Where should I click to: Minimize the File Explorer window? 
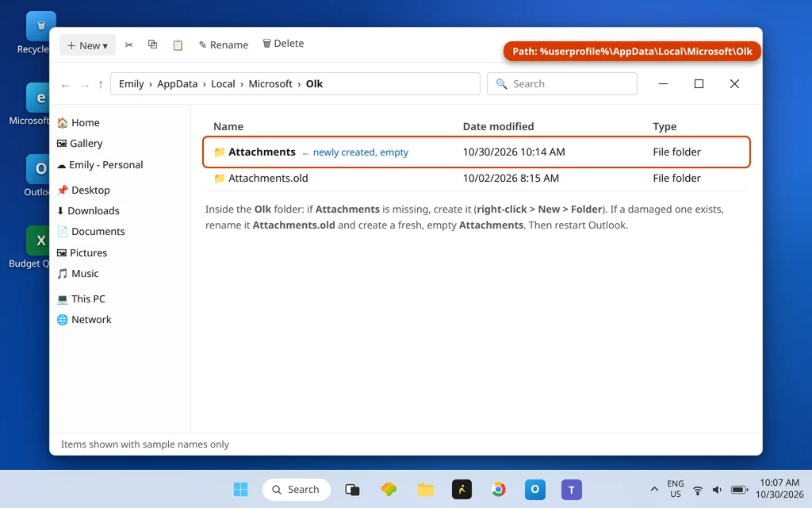tap(663, 84)
